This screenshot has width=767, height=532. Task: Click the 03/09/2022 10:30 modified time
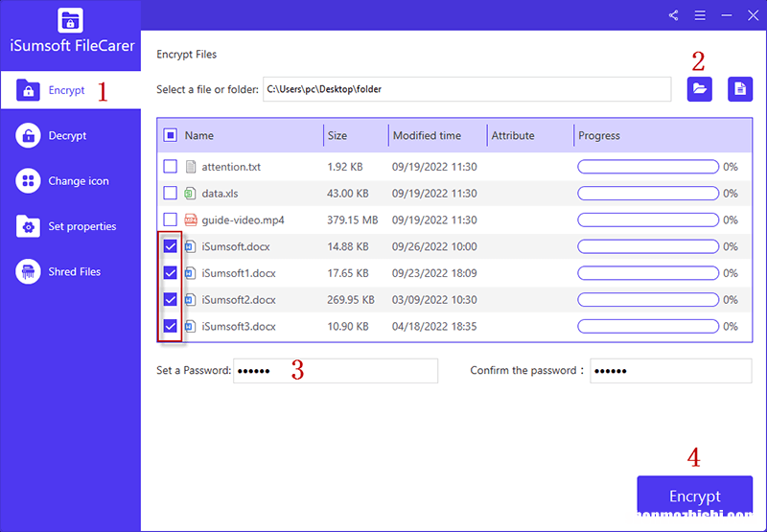pos(434,300)
